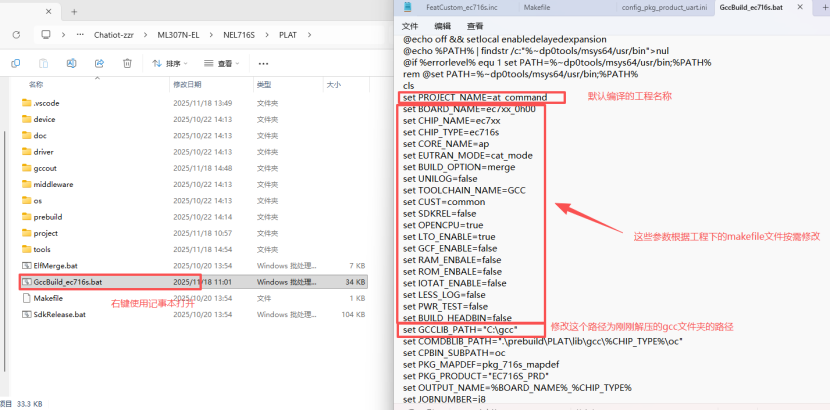Click the line set CHIP_TYPE=ec716s

[x=451, y=132]
